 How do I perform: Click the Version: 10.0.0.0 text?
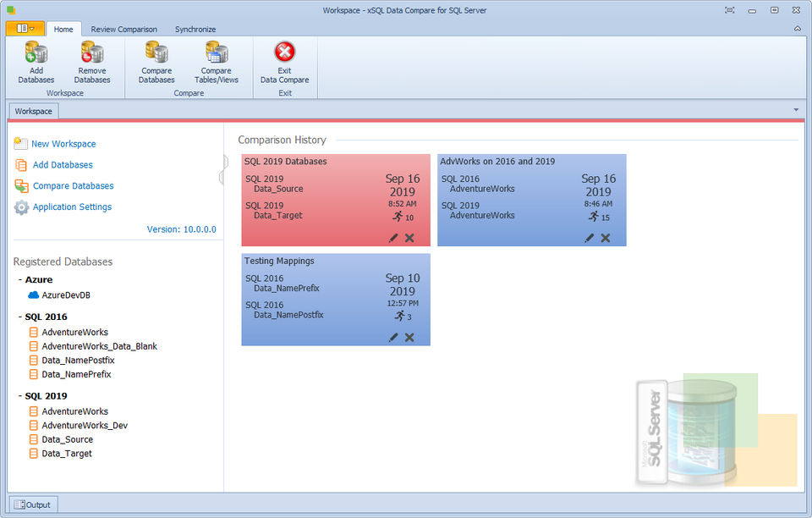pos(181,229)
